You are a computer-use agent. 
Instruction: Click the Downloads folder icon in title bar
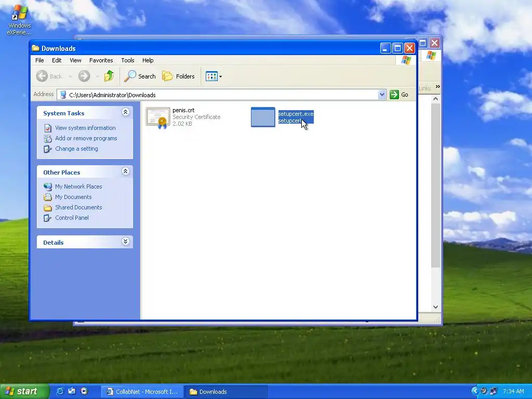pyautogui.click(x=36, y=48)
